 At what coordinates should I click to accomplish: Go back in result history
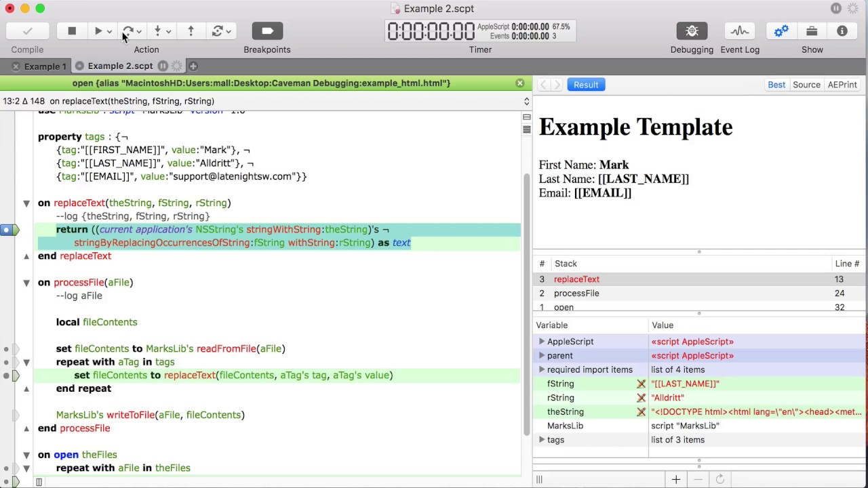[543, 85]
